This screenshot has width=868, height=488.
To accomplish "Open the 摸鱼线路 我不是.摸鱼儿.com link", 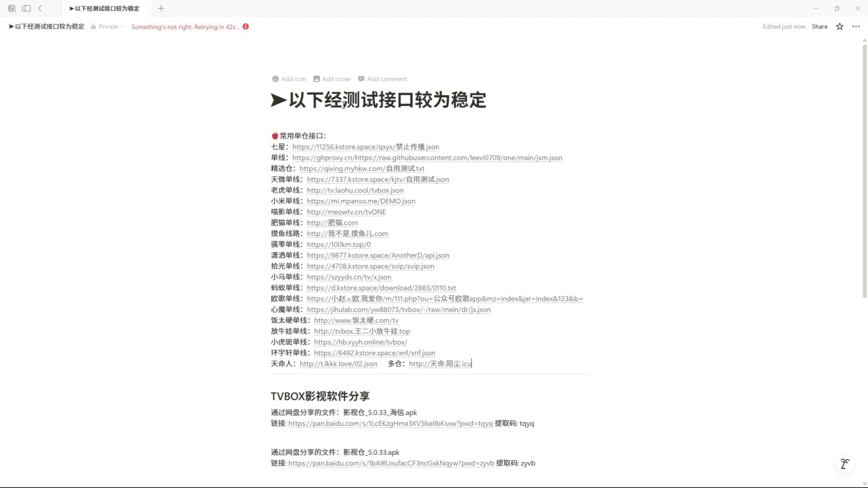I will (347, 234).
